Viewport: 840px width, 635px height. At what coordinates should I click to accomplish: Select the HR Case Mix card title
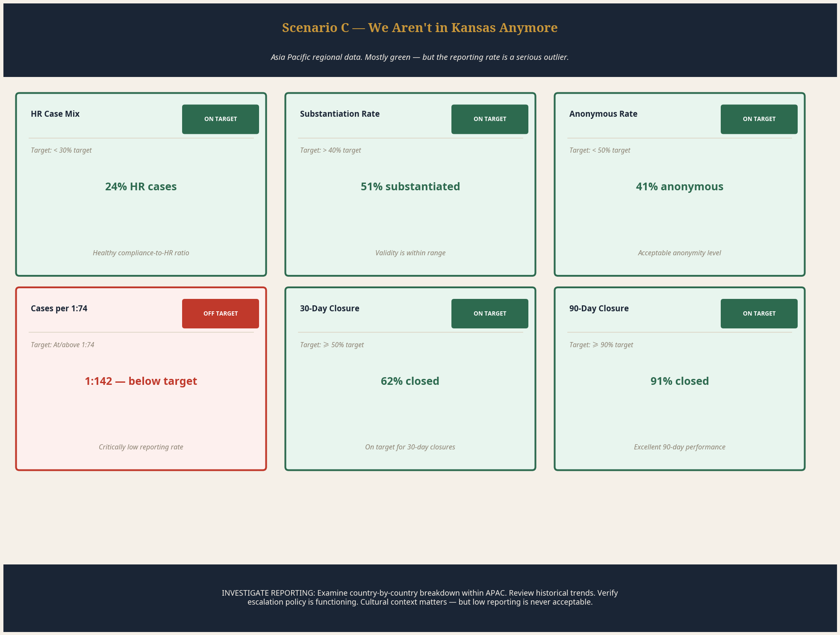(55, 114)
